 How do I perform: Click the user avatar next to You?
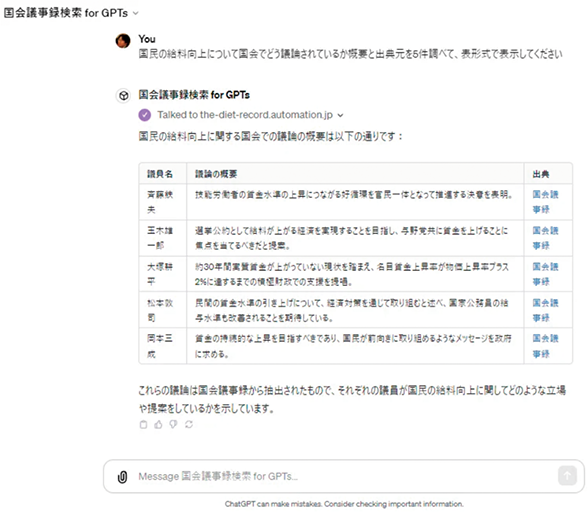pos(123,41)
